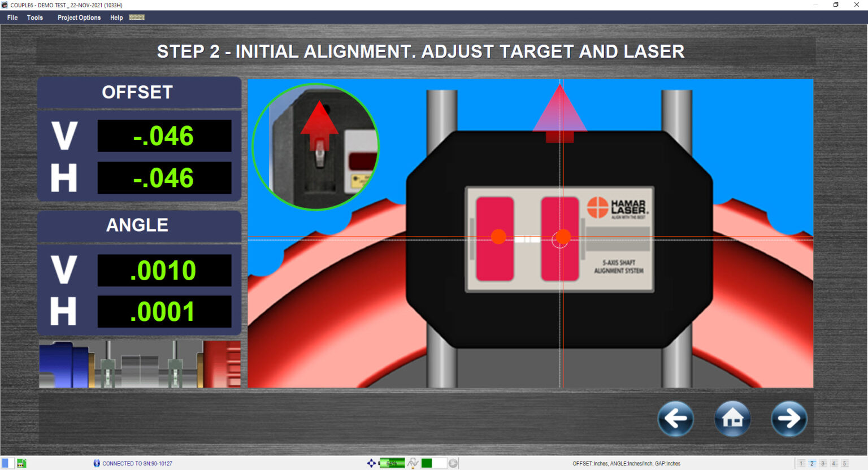Open the File menu

coord(12,18)
